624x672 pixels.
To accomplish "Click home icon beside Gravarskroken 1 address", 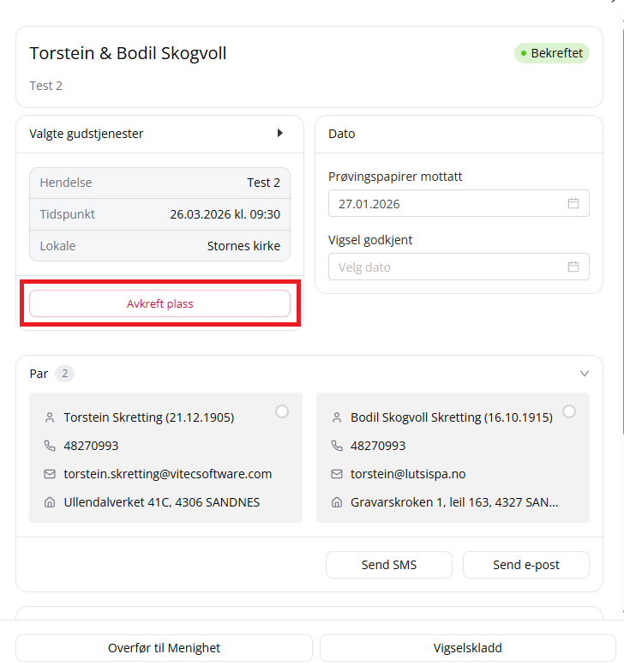I will pos(337,502).
